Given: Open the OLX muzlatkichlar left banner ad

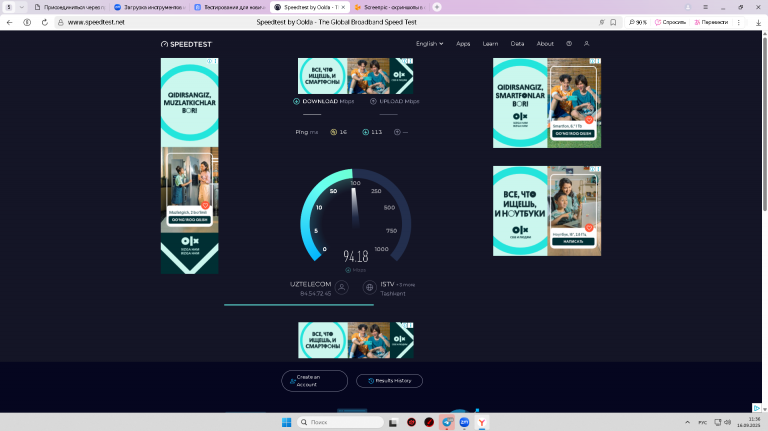Looking at the screenshot, I should tap(190, 166).
